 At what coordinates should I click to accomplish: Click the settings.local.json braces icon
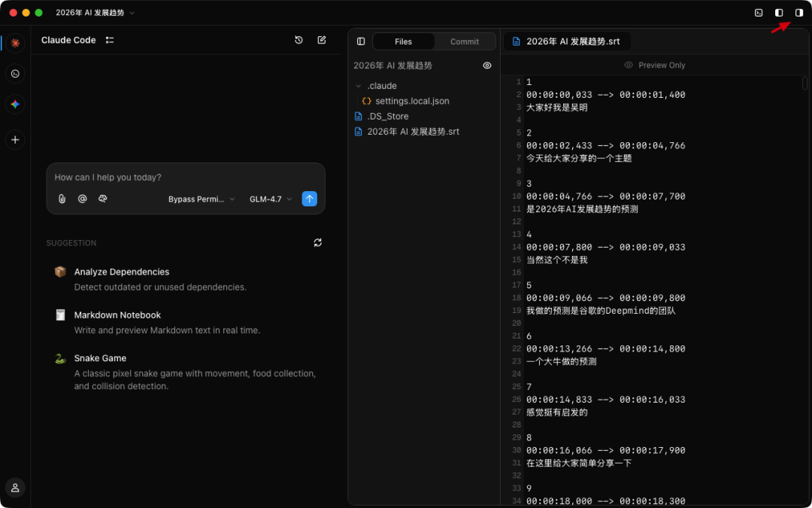click(x=367, y=101)
